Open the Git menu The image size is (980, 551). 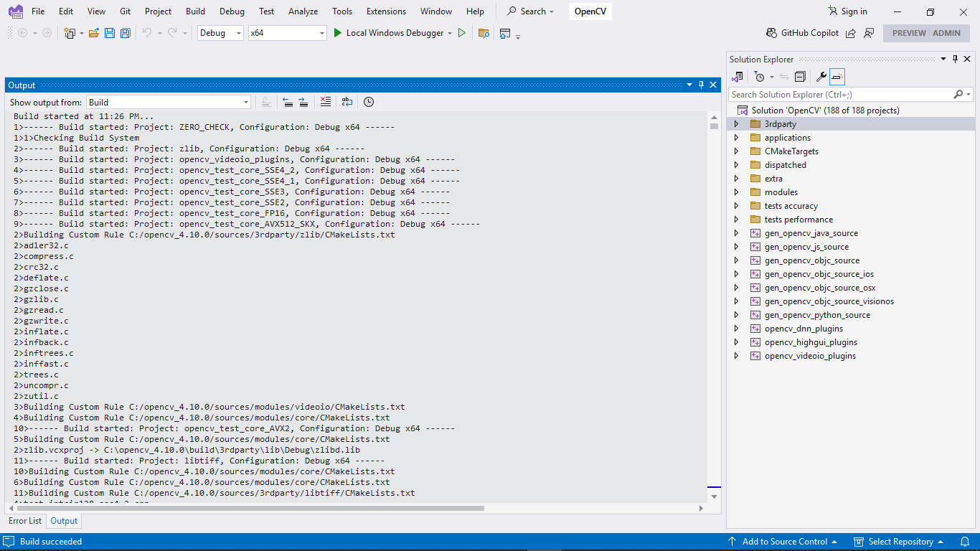(x=126, y=11)
